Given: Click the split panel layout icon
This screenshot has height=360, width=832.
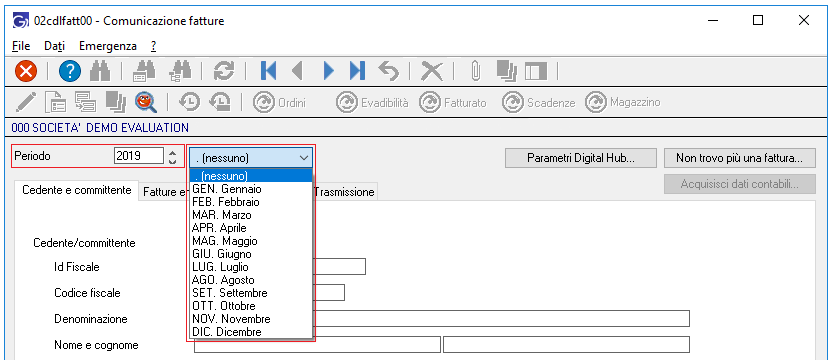Looking at the screenshot, I should tap(536, 71).
